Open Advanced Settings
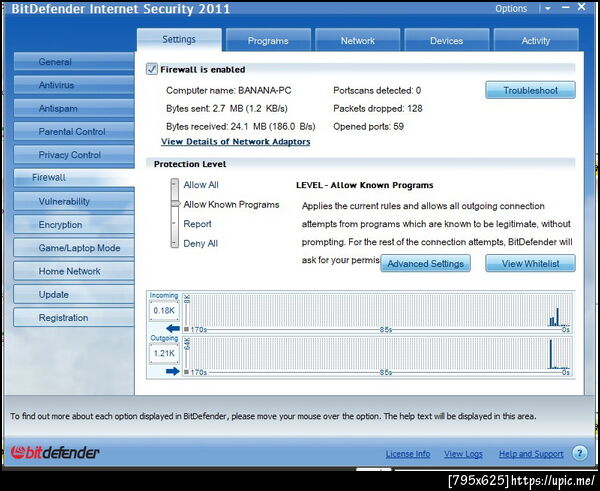The width and height of the screenshot is (600, 491). click(x=425, y=263)
